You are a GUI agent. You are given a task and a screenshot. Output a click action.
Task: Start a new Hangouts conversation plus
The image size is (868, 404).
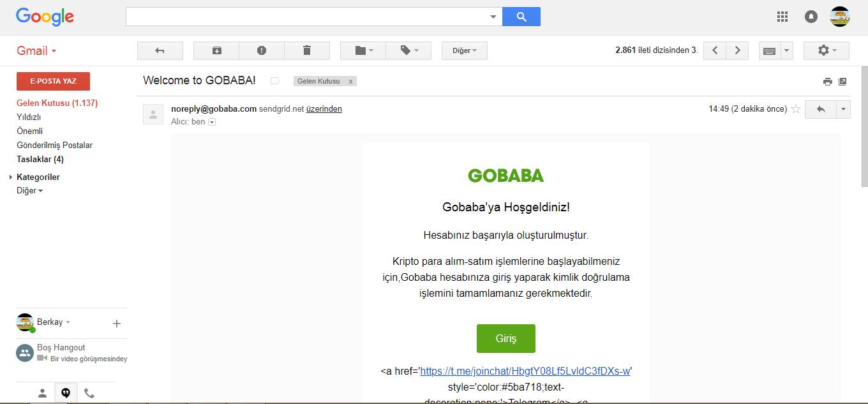117,324
